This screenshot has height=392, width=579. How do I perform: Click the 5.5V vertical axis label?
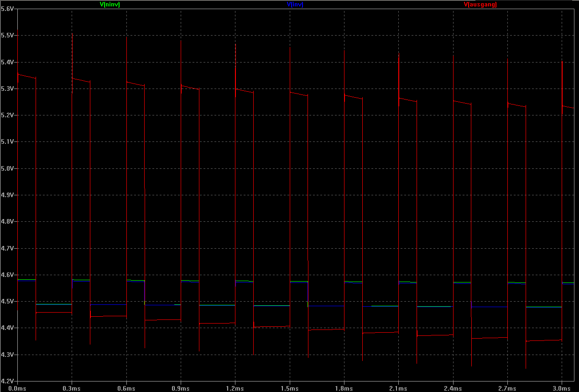[7, 36]
